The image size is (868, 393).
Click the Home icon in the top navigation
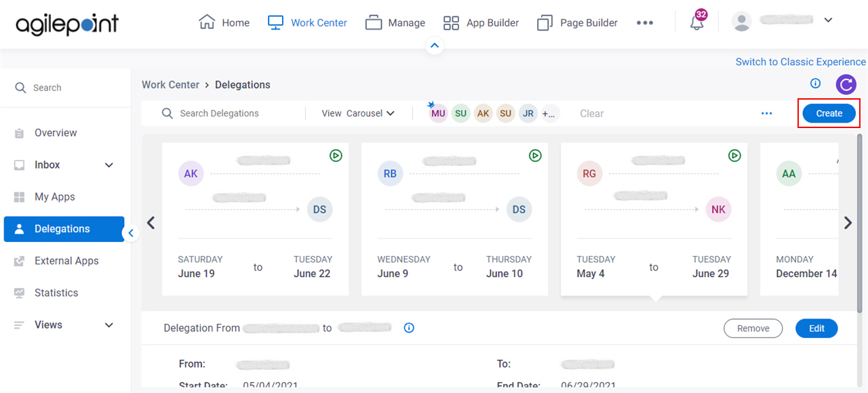click(208, 22)
